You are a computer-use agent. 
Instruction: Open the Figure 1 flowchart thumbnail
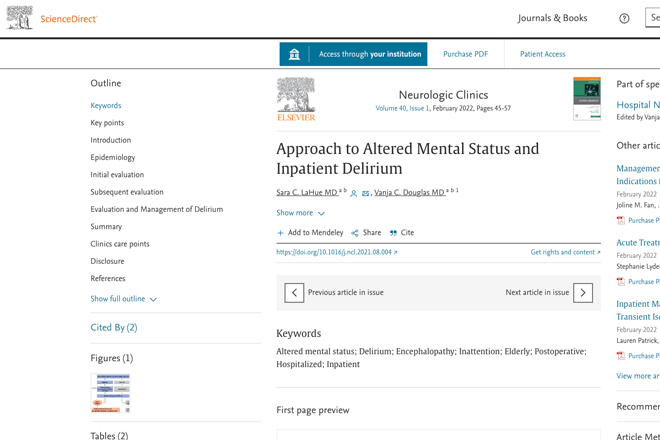pyautogui.click(x=110, y=393)
